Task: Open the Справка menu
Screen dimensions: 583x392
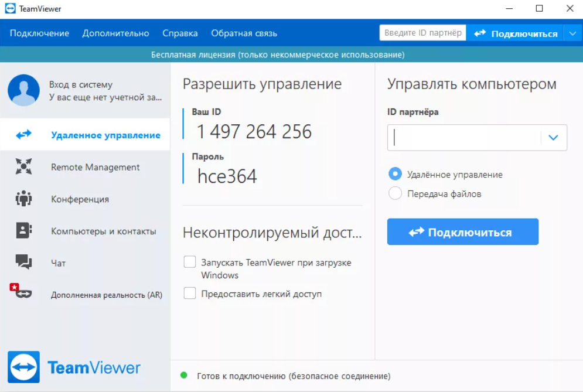Action: pos(180,33)
